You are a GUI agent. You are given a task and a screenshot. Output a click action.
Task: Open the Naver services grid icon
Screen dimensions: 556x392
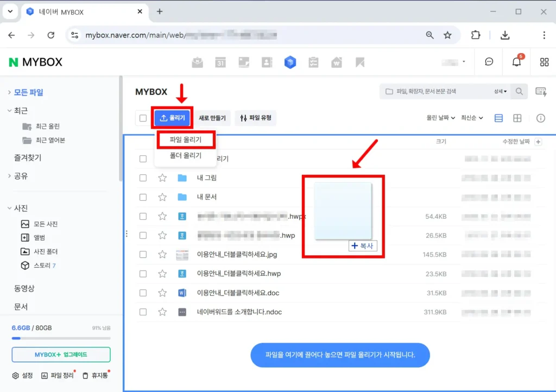click(544, 62)
